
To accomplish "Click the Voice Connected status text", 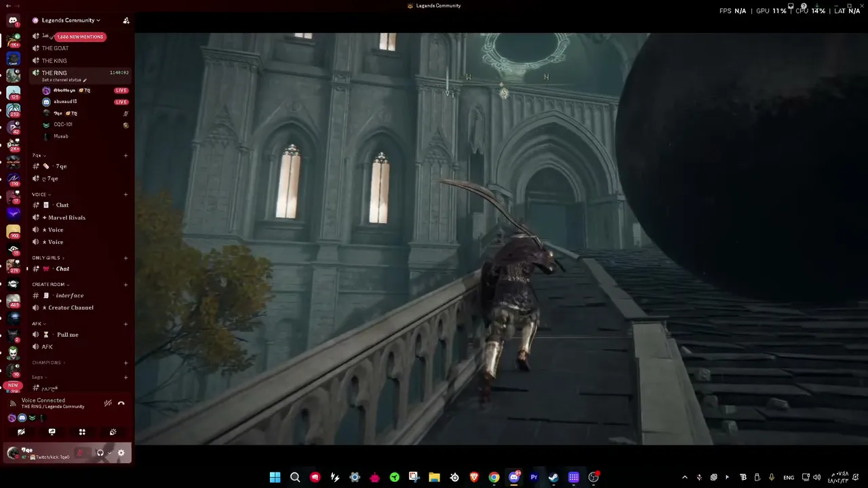I will 43,401.
